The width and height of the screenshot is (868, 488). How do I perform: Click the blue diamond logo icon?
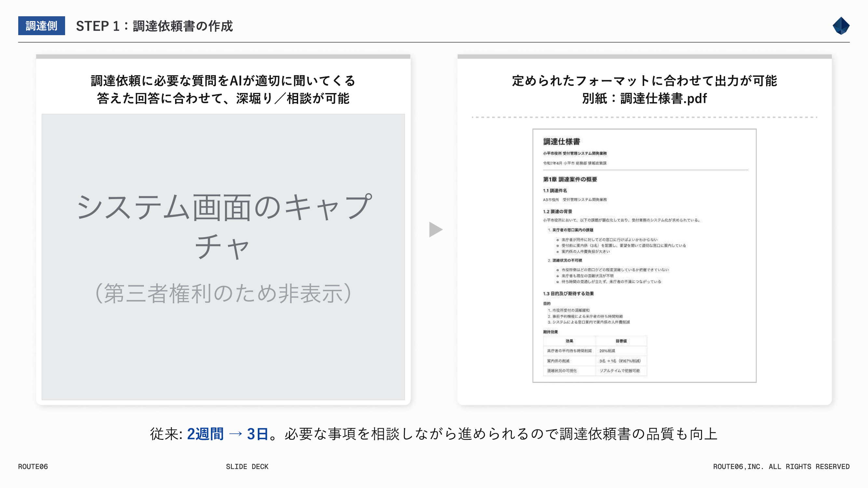(x=841, y=26)
